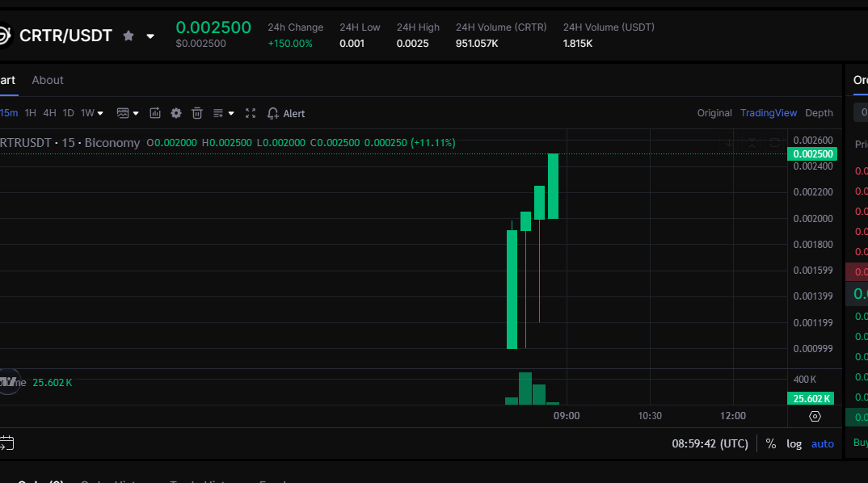Click the CRTRUSDT Biconomy chart legend title
Screen dimensions: 868x483
coord(70,143)
